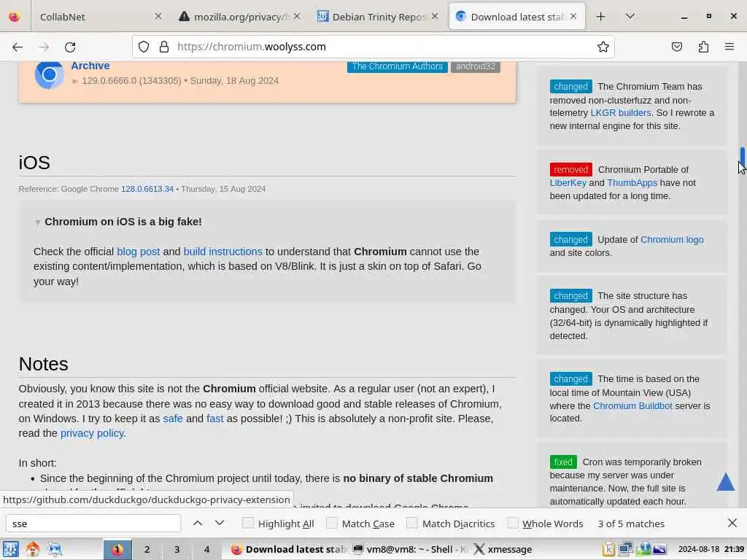Enable the Match Case checkbox
The height and width of the screenshot is (560, 747).
click(332, 523)
